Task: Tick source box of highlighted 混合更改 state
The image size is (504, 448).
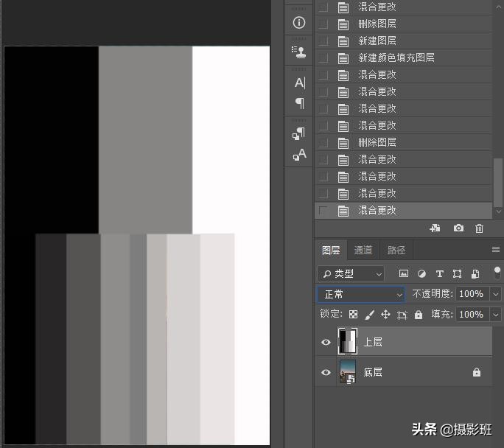Action: 323,211
